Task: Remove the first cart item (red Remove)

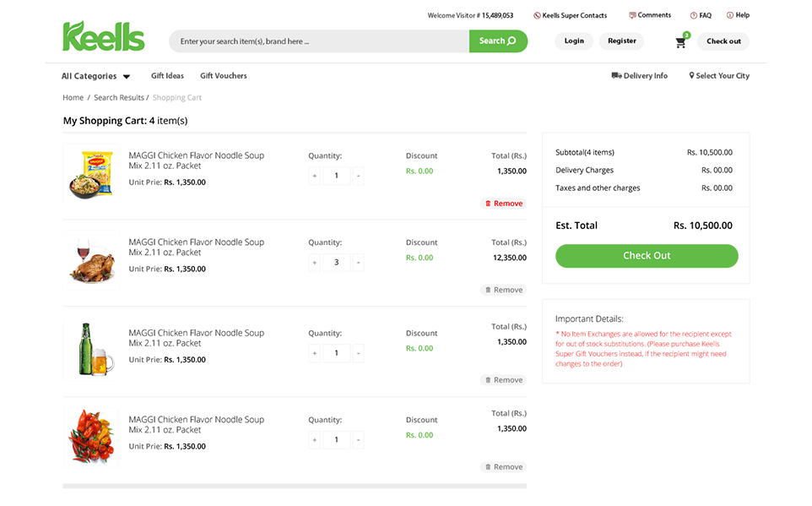Action: click(x=503, y=204)
